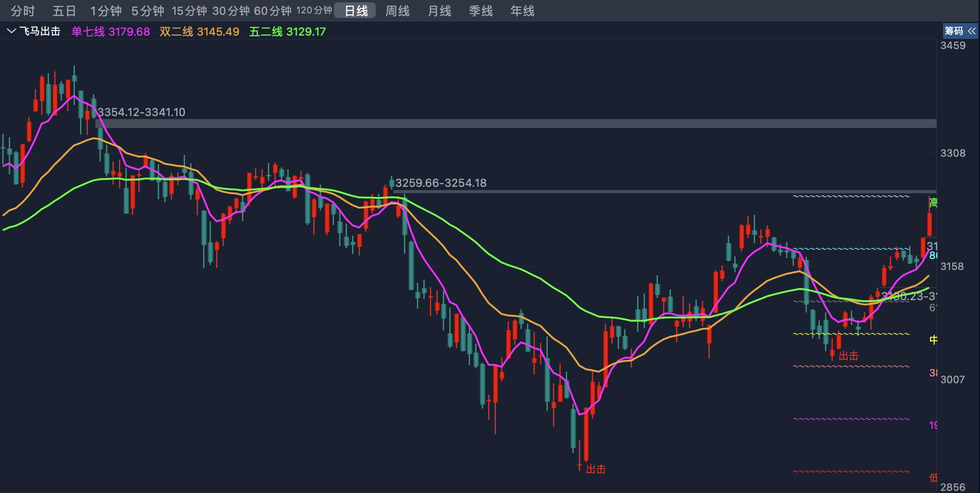Select the 1分钟 interval
The image size is (980, 493).
coord(105,11)
